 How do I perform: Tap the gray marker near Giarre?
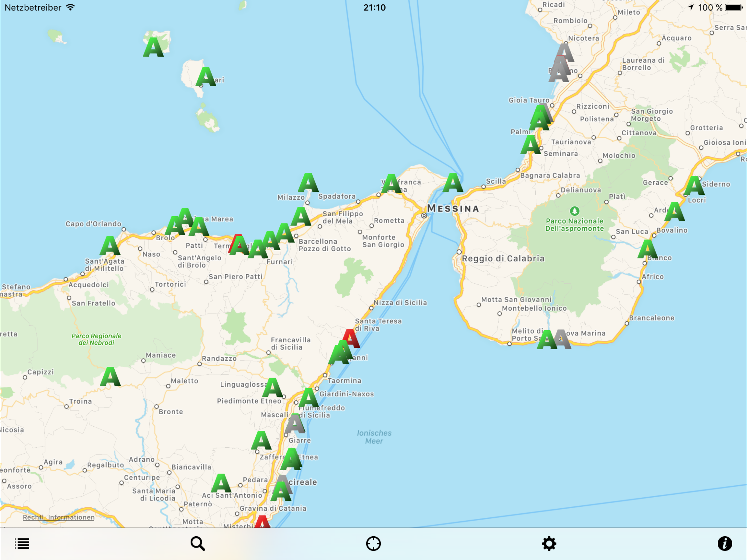[x=295, y=424]
